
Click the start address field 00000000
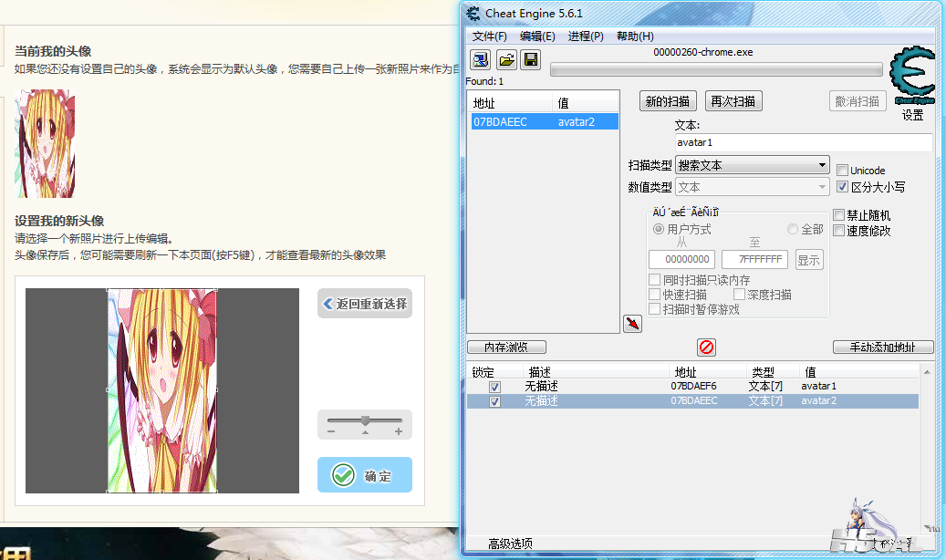tap(682, 260)
